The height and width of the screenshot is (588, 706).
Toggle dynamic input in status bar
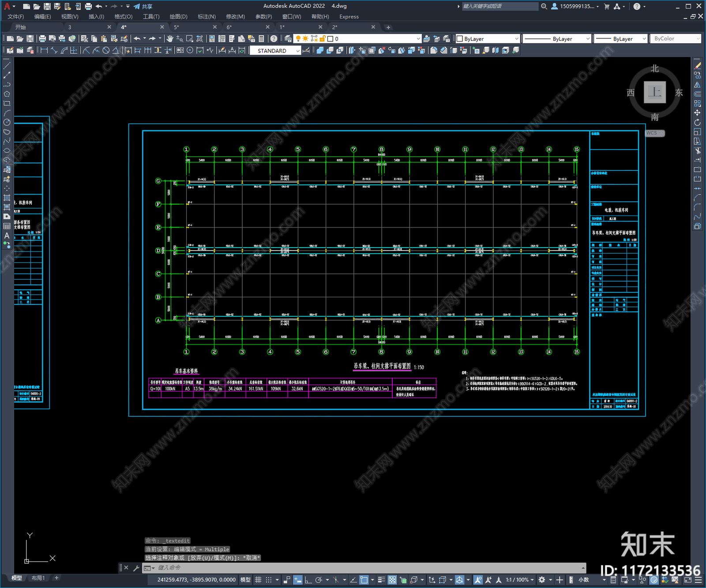298,580
